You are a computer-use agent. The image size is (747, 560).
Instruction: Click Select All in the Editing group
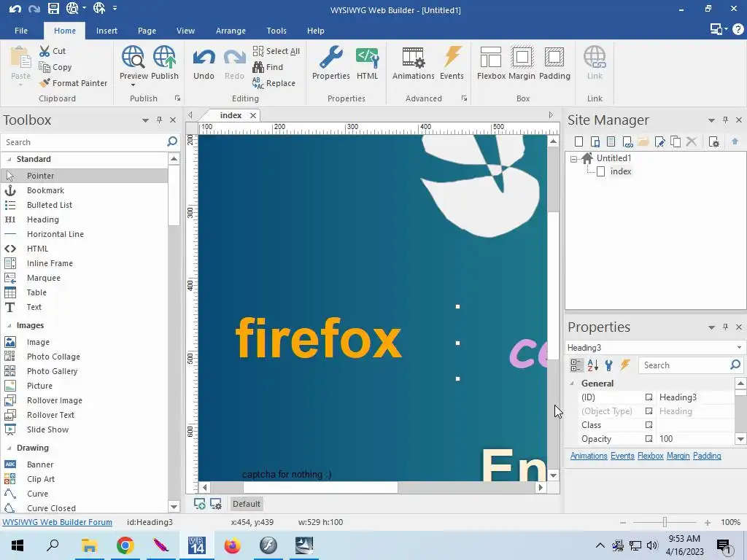(276, 51)
